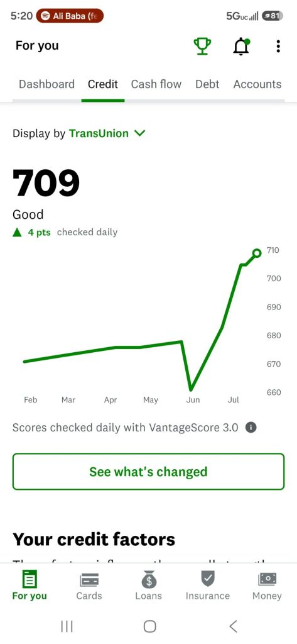Tap the See what's changed button
This screenshot has width=297, height=644.
click(x=148, y=472)
